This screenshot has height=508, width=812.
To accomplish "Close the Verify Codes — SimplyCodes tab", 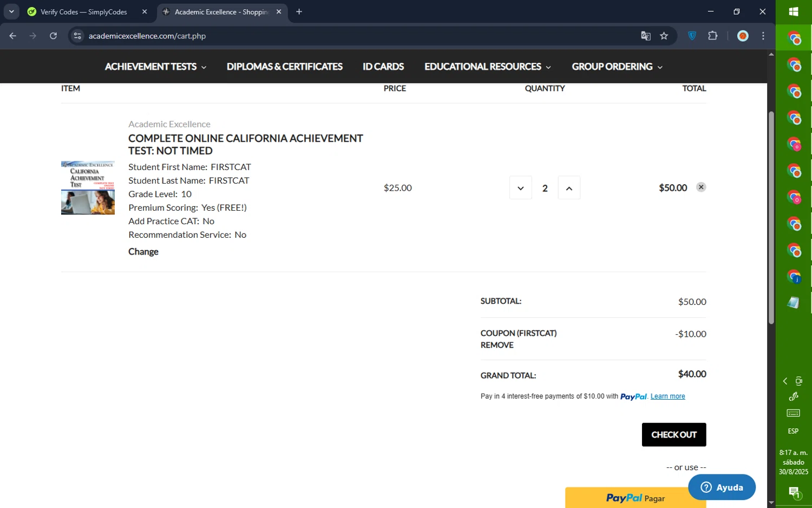I will 145,11.
